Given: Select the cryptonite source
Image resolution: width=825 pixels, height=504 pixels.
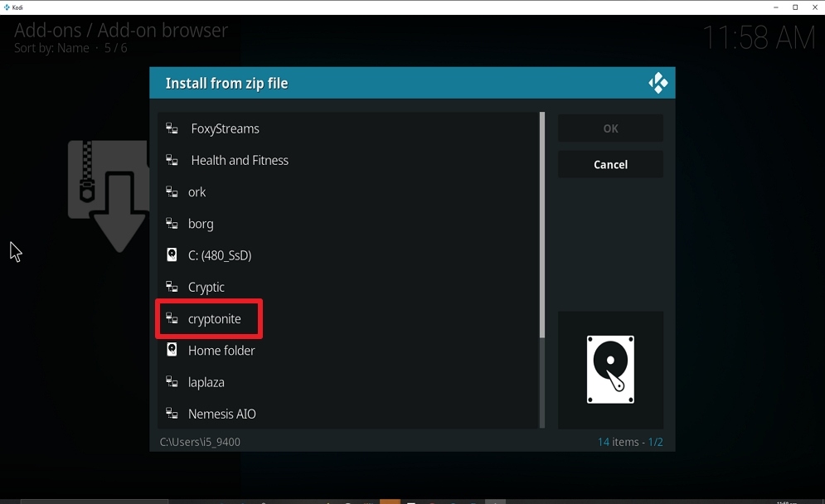Looking at the screenshot, I should coord(348,318).
